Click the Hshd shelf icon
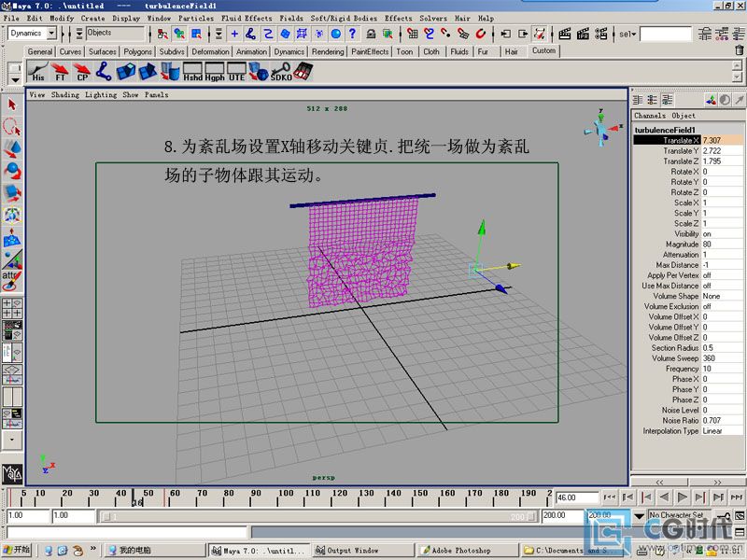The image size is (747, 560). [192, 72]
